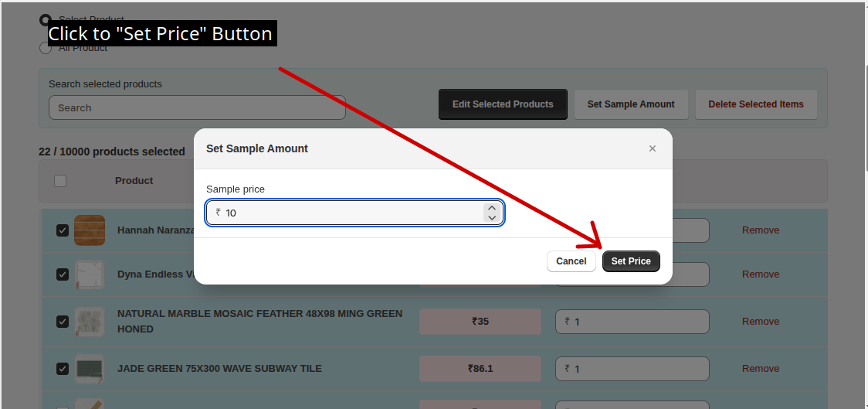Click Delete Selected Items button
This screenshot has width=868, height=409.
[x=756, y=104]
